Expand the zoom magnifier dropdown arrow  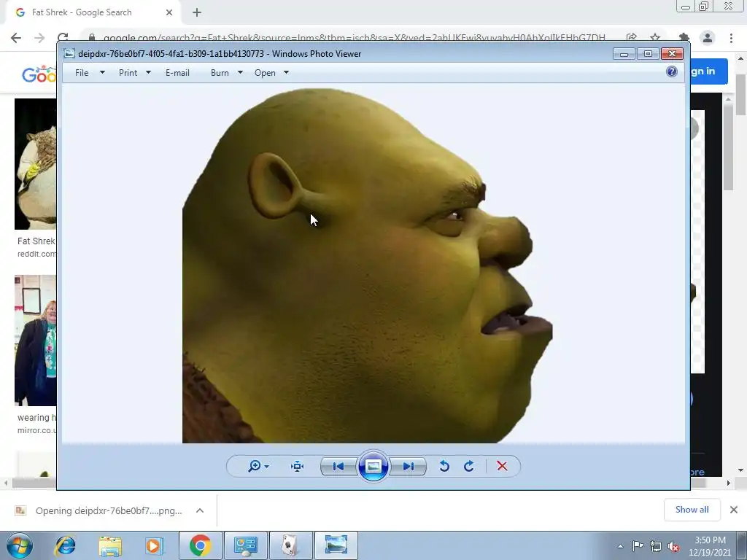(267, 466)
